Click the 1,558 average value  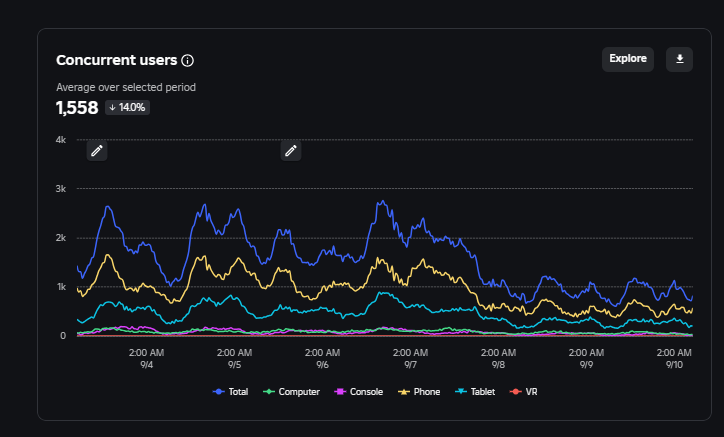point(77,108)
